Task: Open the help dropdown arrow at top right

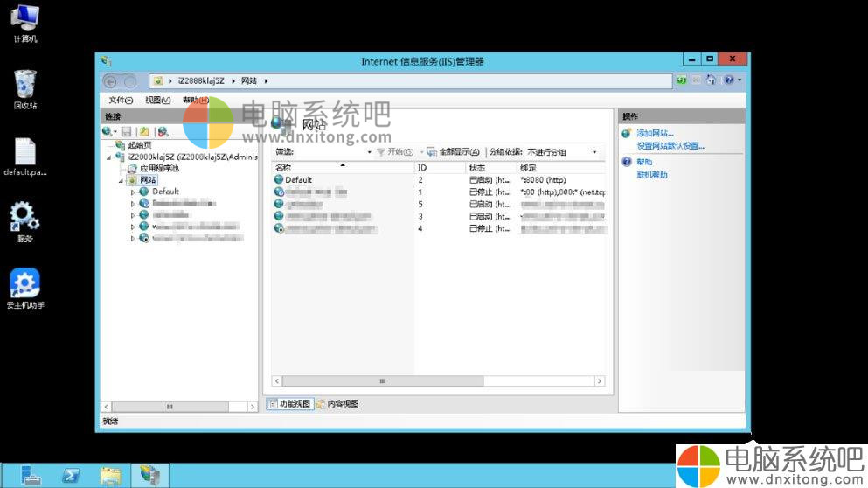Action: tap(740, 80)
